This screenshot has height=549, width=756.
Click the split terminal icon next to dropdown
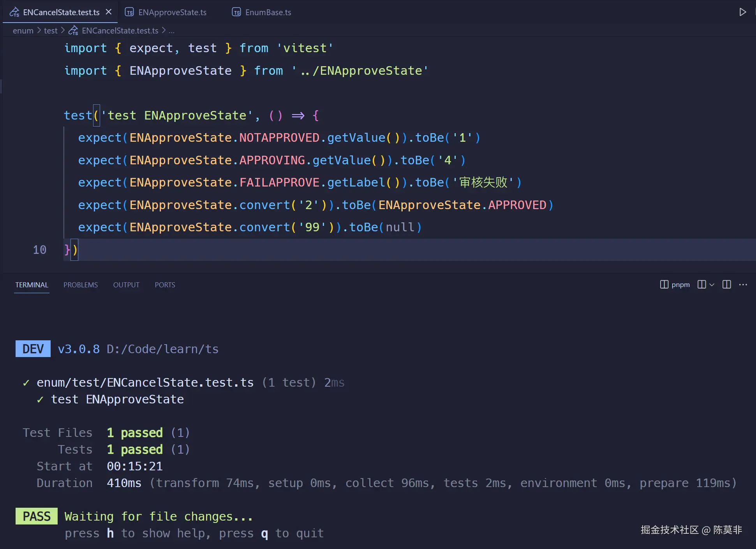[702, 285]
